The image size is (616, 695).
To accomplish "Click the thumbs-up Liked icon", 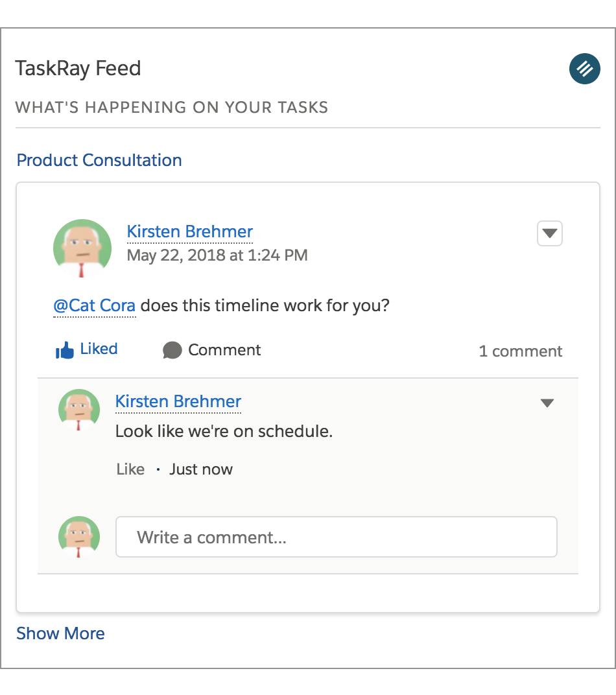I will pos(64,349).
